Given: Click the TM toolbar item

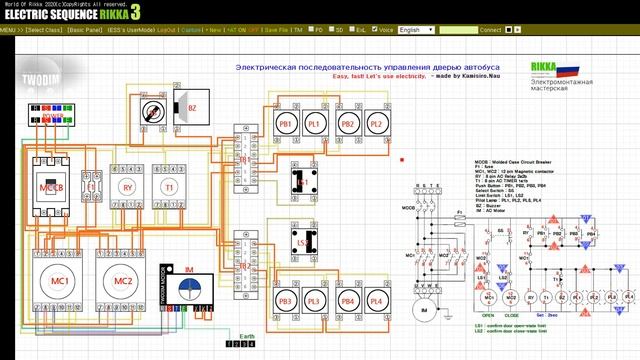Looking at the screenshot, I should pyautogui.click(x=298, y=30).
